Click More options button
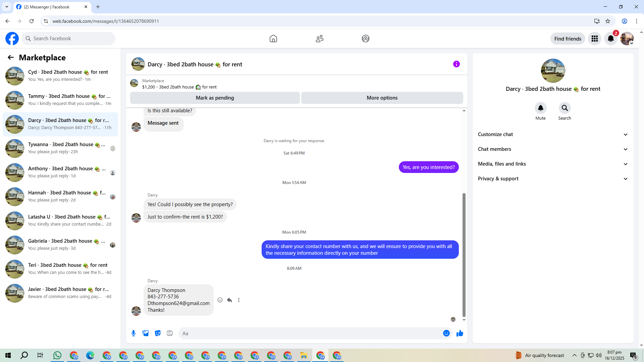This screenshot has width=644, height=362. point(382,98)
